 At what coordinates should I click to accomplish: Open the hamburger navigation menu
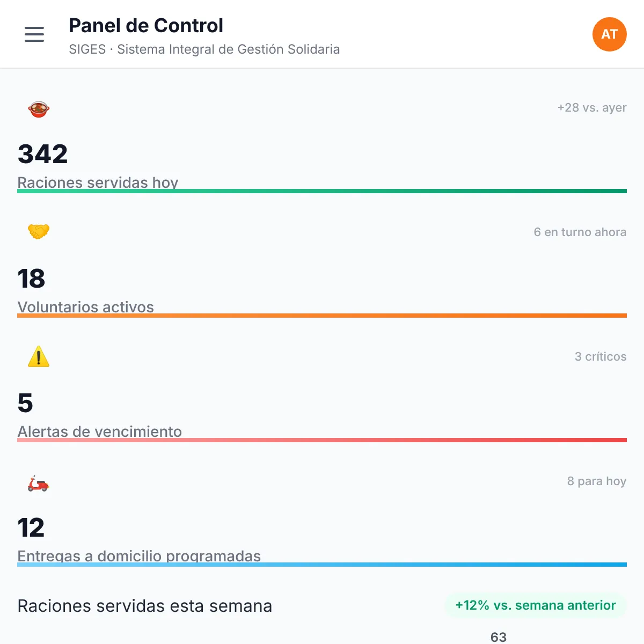[x=34, y=34]
